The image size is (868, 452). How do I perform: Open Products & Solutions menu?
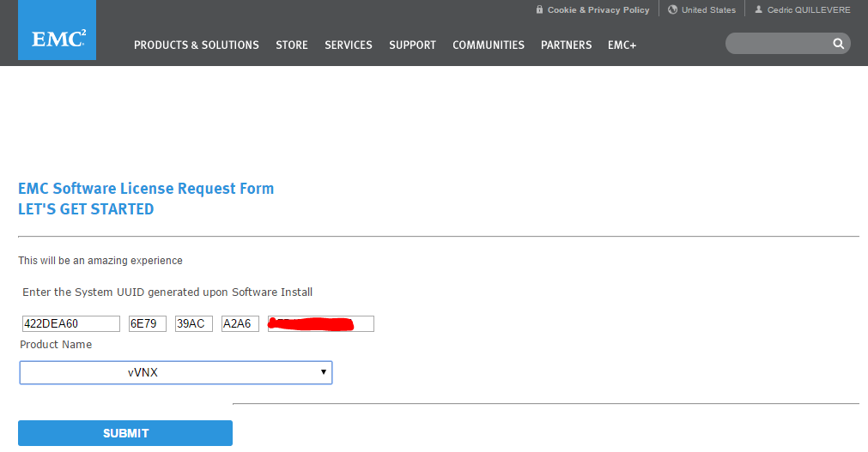tap(197, 45)
